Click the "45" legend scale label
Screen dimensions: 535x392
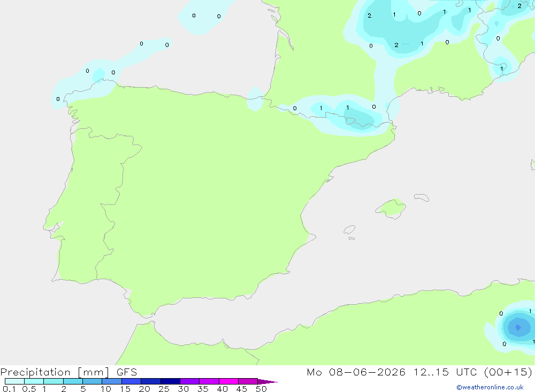(242, 389)
